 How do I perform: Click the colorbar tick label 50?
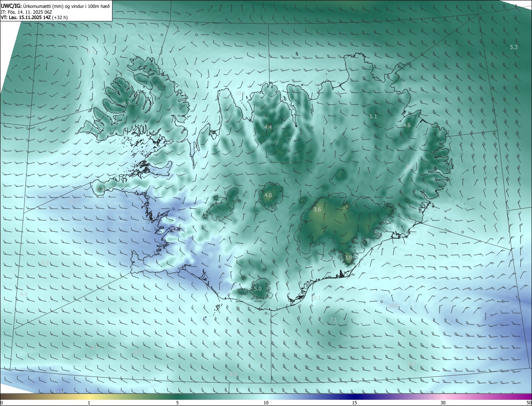coord(528,403)
